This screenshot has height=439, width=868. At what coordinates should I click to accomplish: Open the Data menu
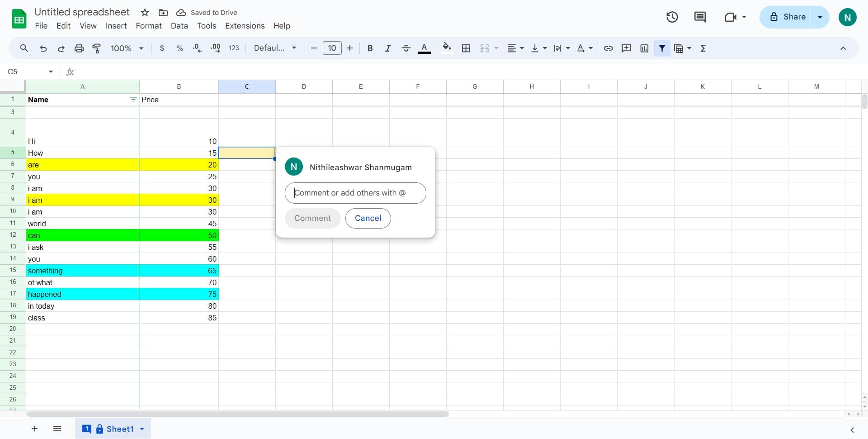pos(179,26)
